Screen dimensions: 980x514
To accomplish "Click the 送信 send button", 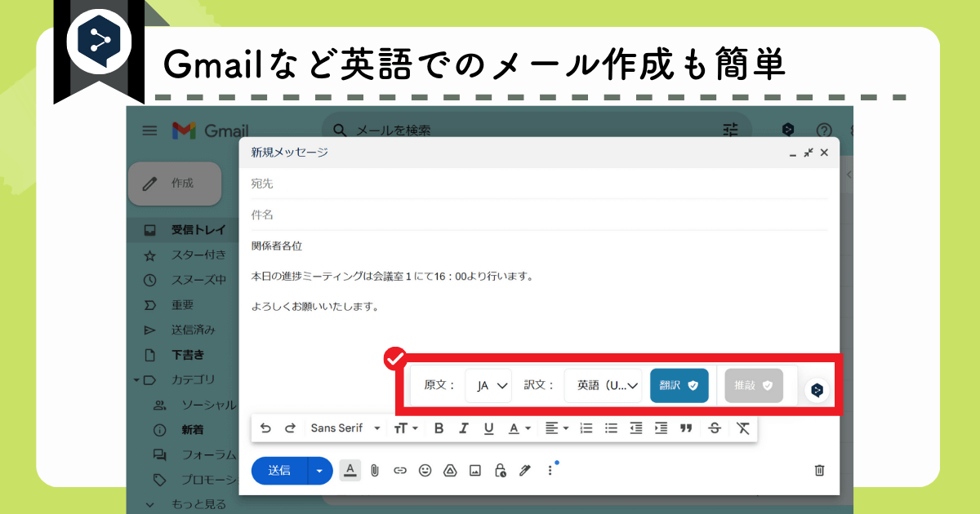I will pyautogui.click(x=279, y=471).
